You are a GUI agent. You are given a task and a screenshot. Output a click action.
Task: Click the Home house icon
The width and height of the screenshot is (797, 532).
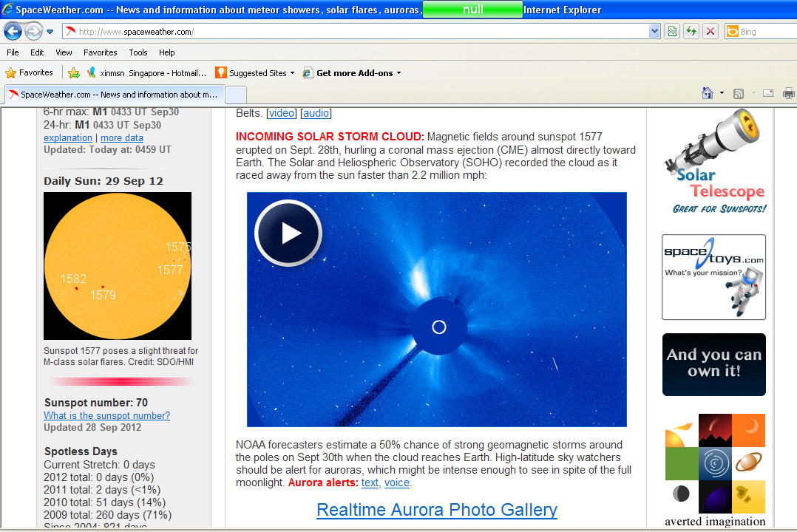707,93
